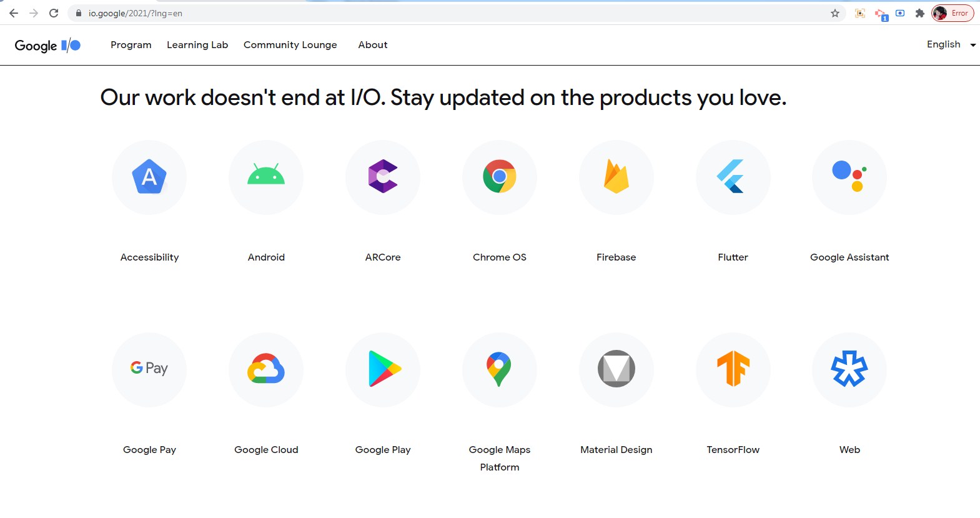This screenshot has height=518, width=980.
Task: Follow the Flutter text link
Action: (733, 257)
